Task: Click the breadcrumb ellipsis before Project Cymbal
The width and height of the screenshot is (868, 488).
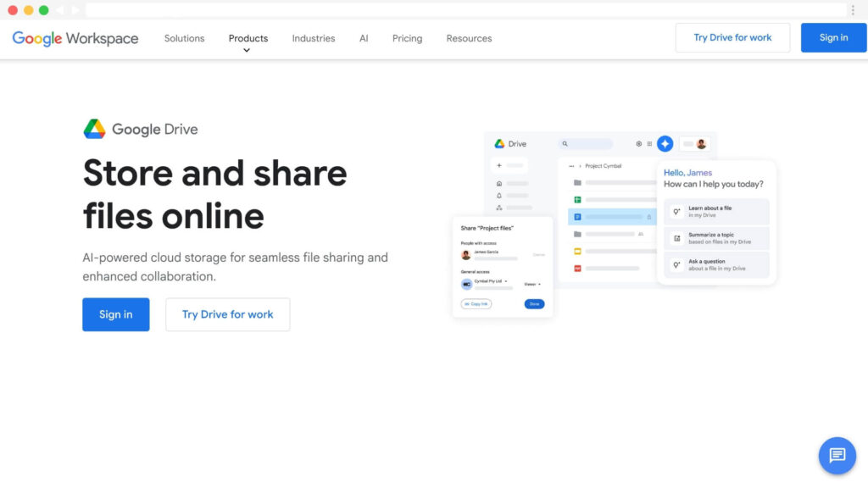Action: pos(571,166)
